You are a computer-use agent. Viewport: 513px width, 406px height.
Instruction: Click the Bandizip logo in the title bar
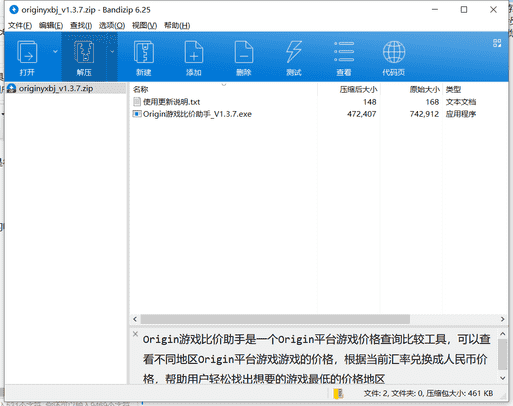[x=14, y=10]
